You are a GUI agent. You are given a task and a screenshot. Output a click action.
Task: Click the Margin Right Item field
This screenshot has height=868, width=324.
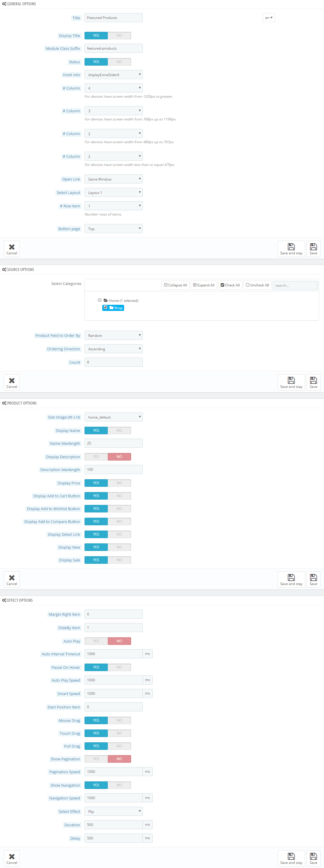click(113, 614)
